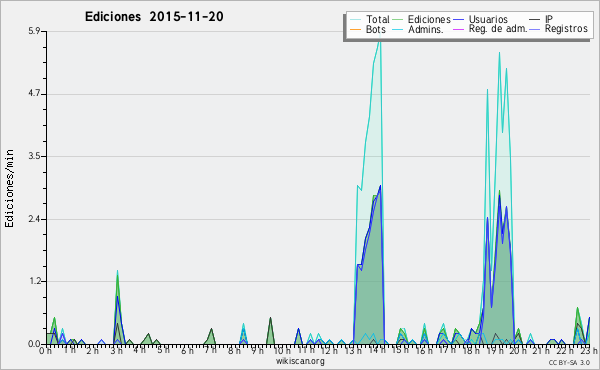
Task: Click the y-axis value '2.4'
Action: pyautogui.click(x=34, y=219)
